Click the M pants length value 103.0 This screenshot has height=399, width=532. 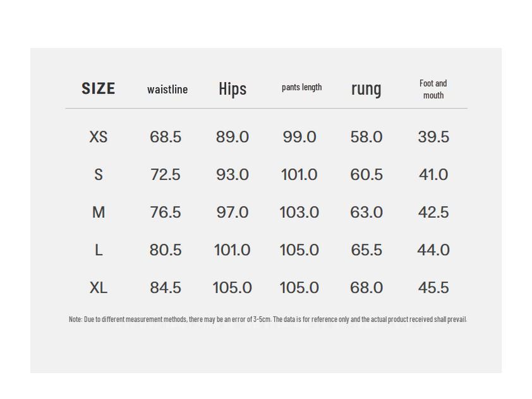299,213
